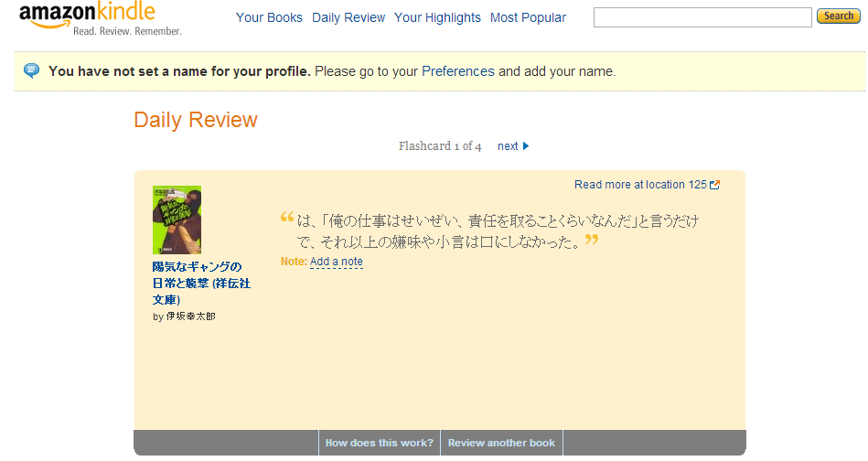Go to Daily Review in navigation
Image resolution: width=868 pixels, height=461 pixels.
pyautogui.click(x=348, y=17)
